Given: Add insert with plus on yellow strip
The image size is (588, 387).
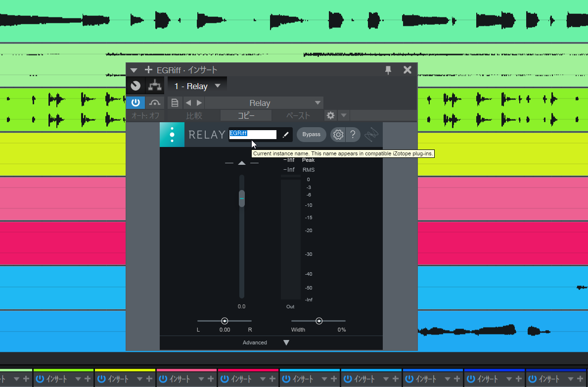Looking at the screenshot, I should point(149,379).
